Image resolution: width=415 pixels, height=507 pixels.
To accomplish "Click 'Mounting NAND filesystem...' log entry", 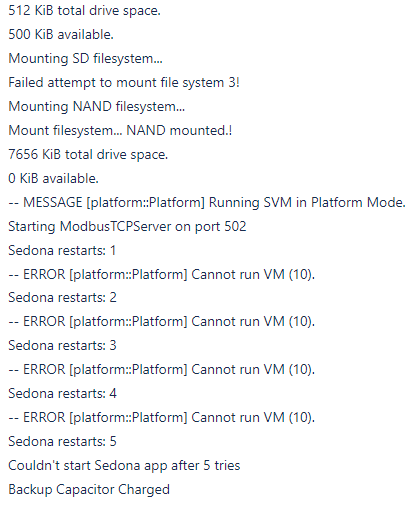I will pos(97,107).
